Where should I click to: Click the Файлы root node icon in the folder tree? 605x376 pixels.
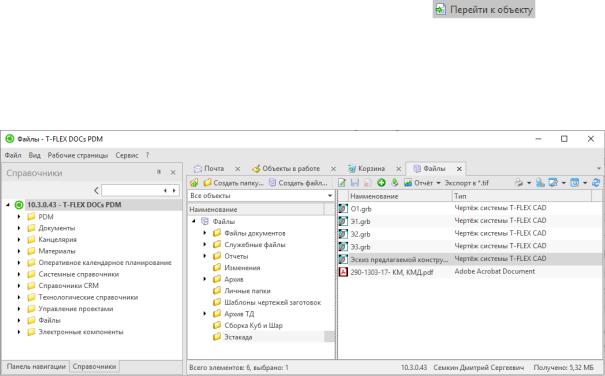[x=205, y=221]
